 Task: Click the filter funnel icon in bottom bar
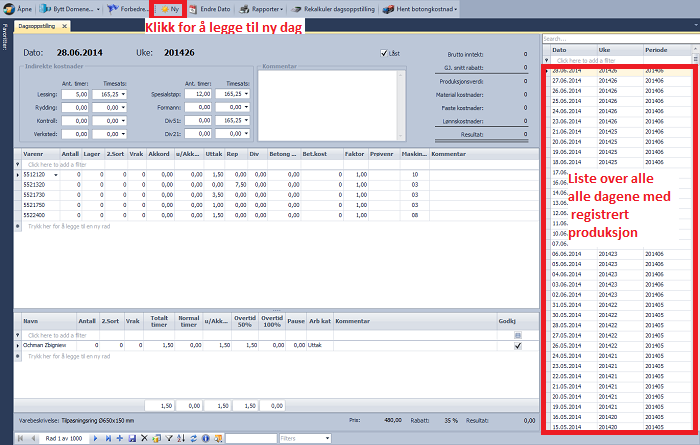click(x=169, y=438)
